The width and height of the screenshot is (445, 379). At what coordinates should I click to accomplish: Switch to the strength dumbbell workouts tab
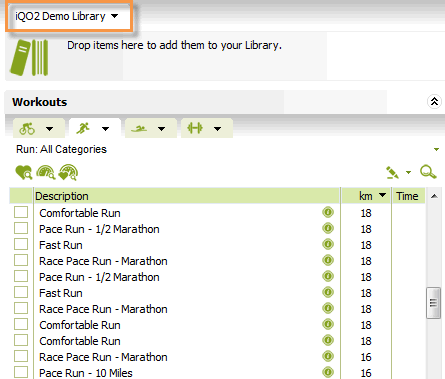coord(195,128)
